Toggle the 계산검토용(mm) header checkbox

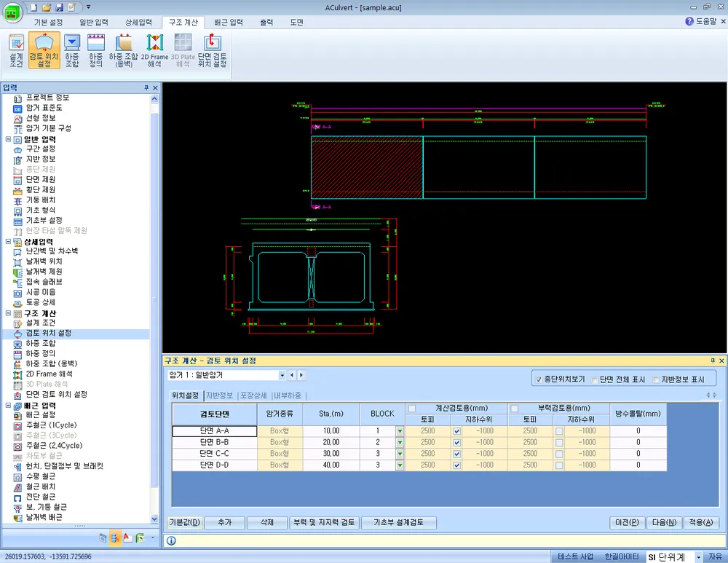click(412, 409)
